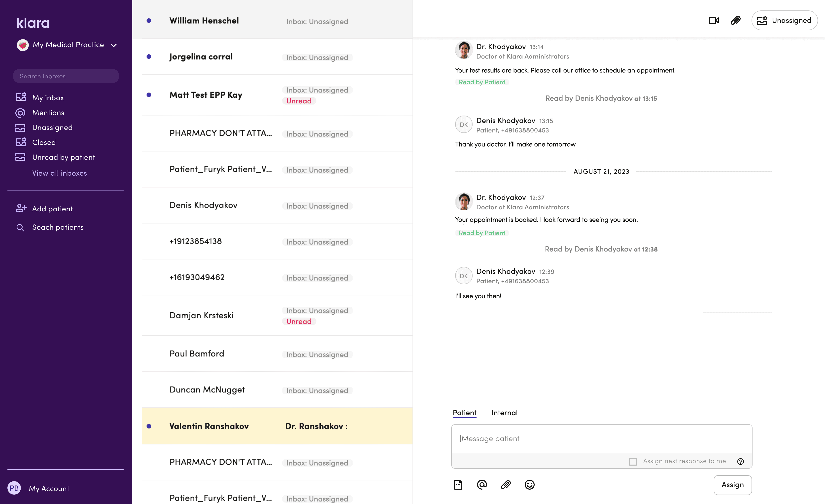Click the @ mention icon below the message box
The width and height of the screenshot is (825, 504).
[x=481, y=484]
